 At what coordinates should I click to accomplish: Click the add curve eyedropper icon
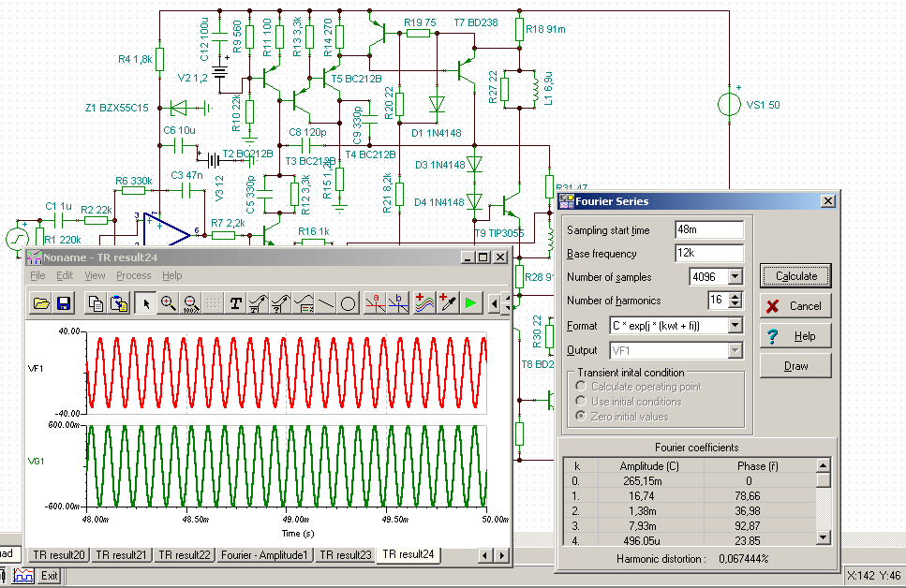pyautogui.click(x=447, y=303)
